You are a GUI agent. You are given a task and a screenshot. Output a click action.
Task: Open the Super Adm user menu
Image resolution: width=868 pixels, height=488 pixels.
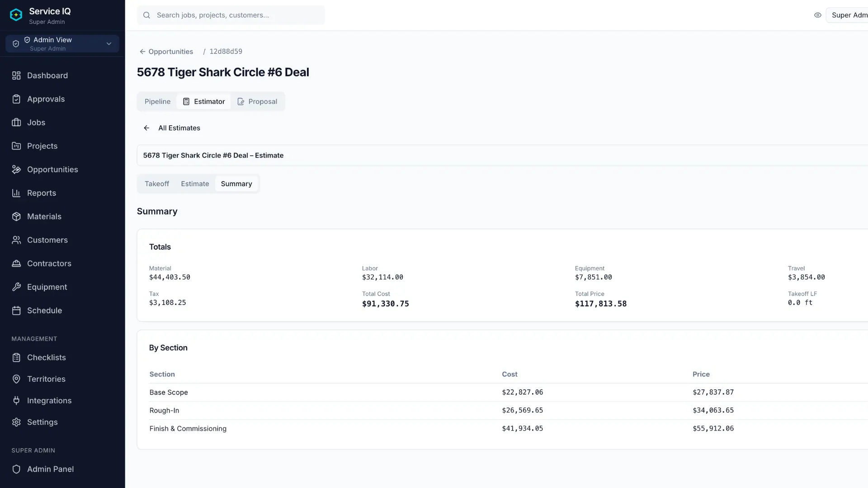847,15
